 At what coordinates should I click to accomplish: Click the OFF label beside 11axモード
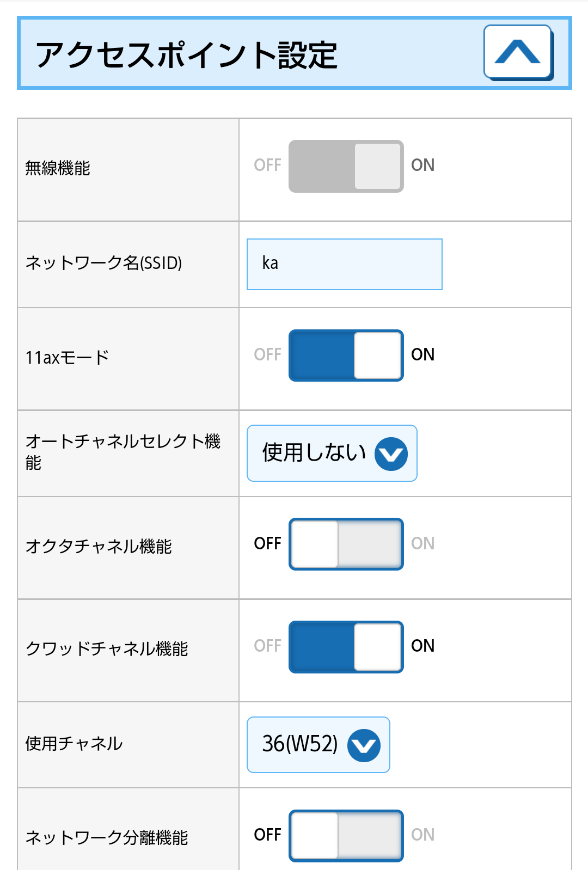[267, 355]
